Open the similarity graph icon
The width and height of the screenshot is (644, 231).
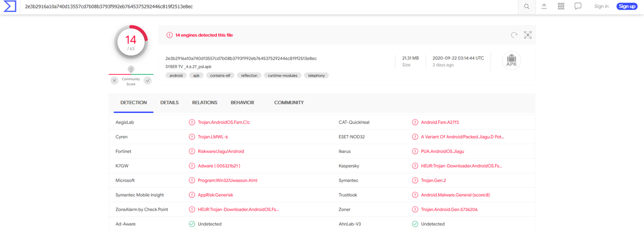click(528, 35)
